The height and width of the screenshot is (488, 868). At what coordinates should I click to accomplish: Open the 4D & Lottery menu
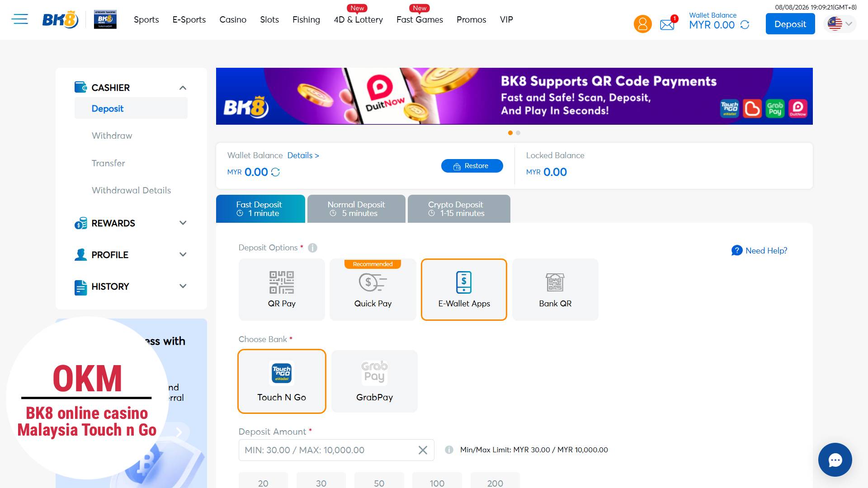(x=358, y=19)
